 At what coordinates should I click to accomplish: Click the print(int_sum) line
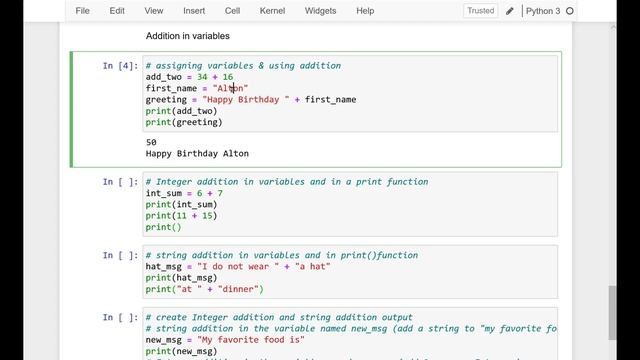pyautogui.click(x=182, y=204)
